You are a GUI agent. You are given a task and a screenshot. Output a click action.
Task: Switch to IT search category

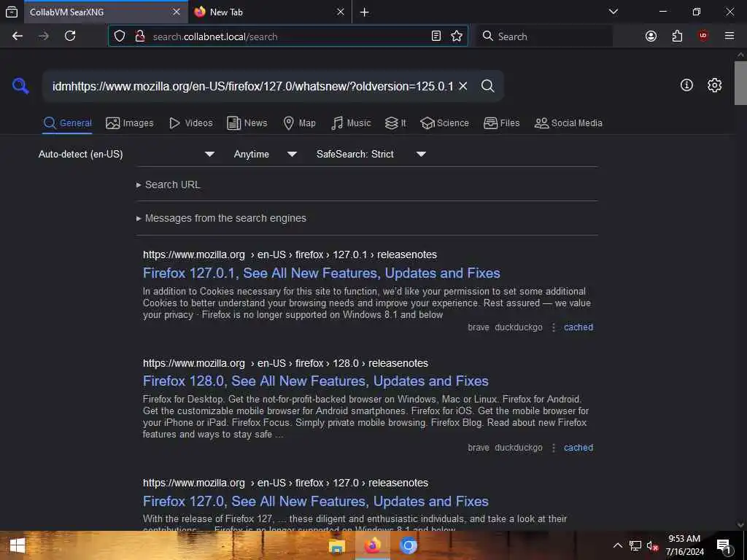click(x=395, y=122)
